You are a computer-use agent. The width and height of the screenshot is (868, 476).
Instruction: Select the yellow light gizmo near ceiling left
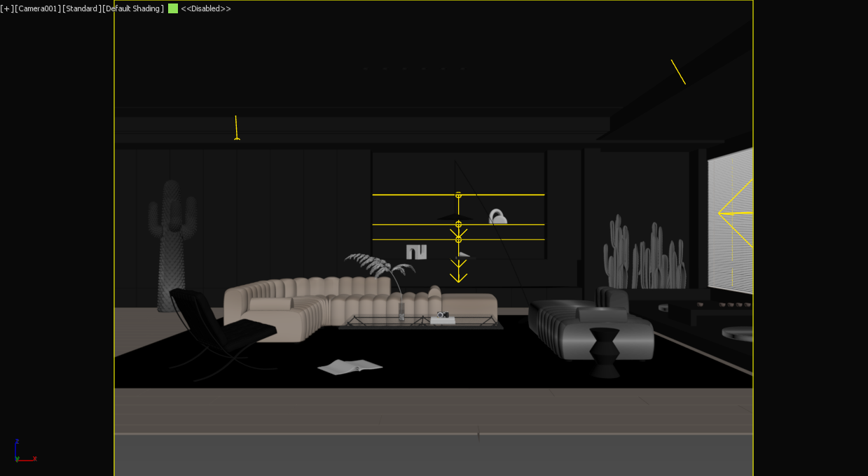(236, 128)
